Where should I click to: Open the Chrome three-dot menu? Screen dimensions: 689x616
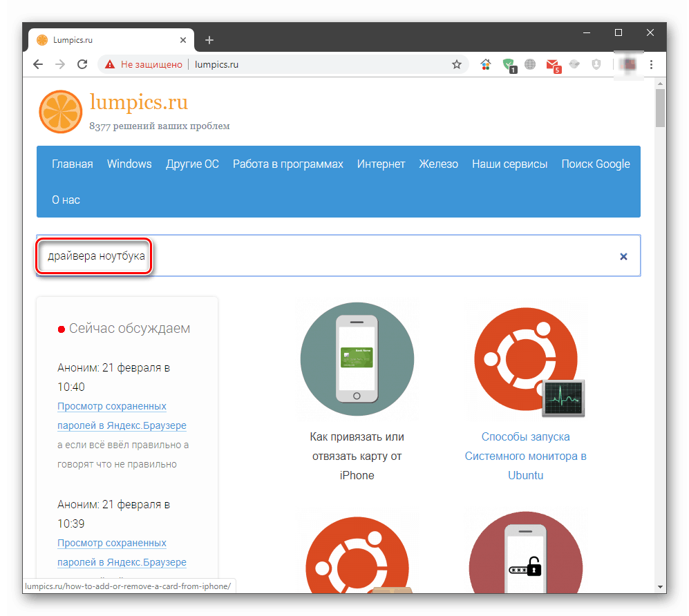(651, 64)
